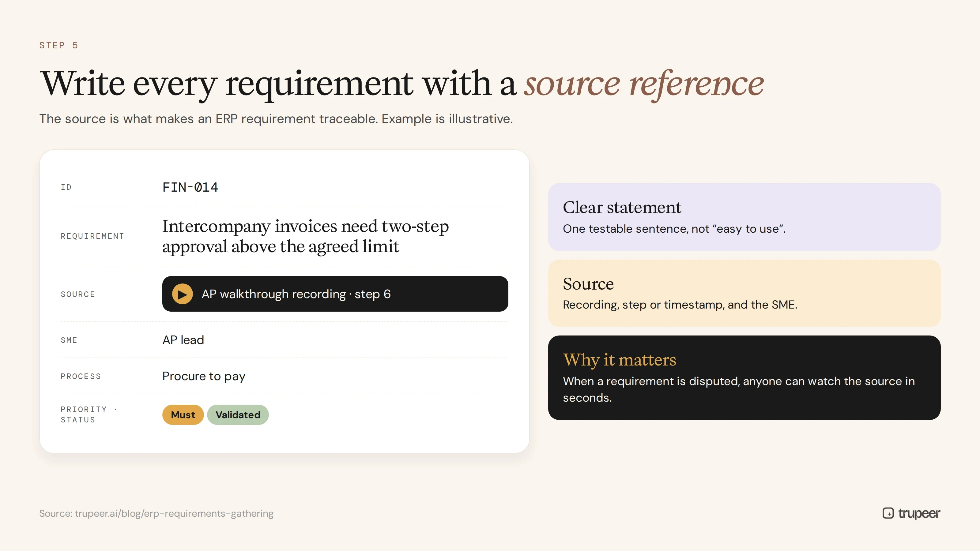Click 'When a requirement is disputed' description
The image size is (980, 551).
[739, 389]
